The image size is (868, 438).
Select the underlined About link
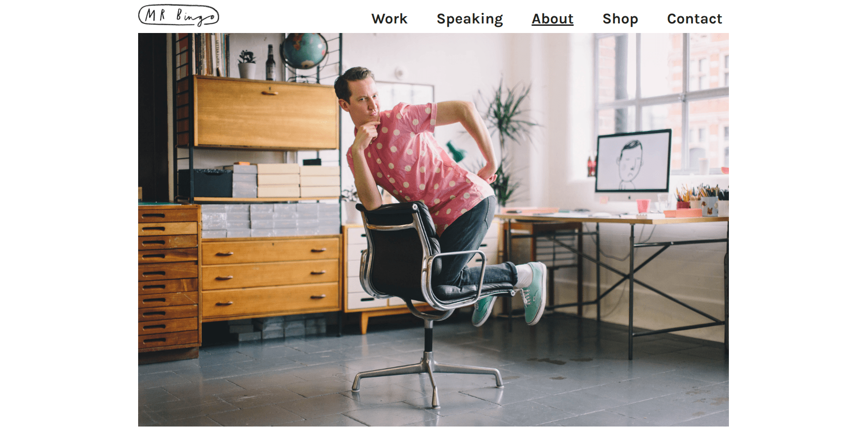point(553,19)
